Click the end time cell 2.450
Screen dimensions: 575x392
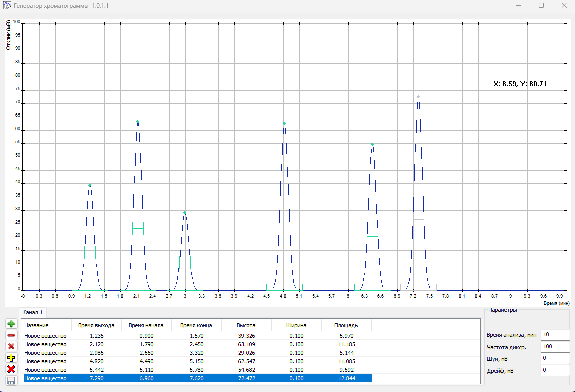tap(196, 344)
